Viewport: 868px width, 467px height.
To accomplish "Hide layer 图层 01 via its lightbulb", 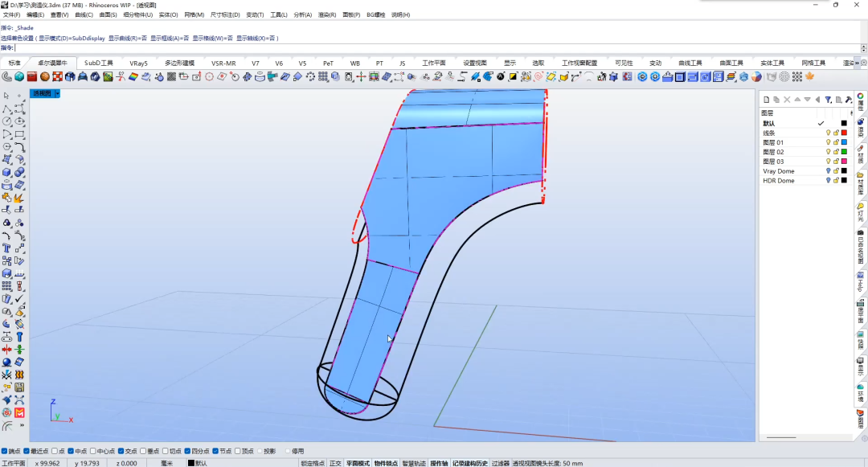I will coord(828,142).
